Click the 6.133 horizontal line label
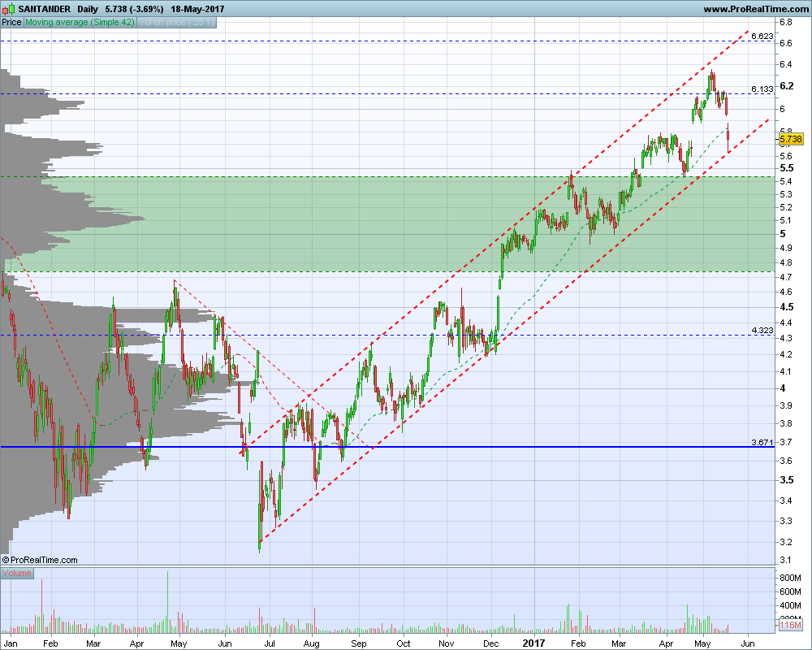812x650 pixels. coord(762,89)
